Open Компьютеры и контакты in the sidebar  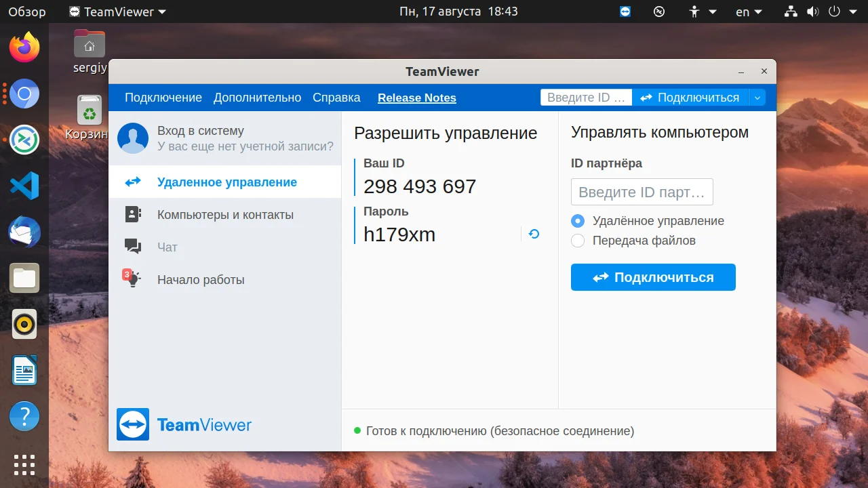225,214
